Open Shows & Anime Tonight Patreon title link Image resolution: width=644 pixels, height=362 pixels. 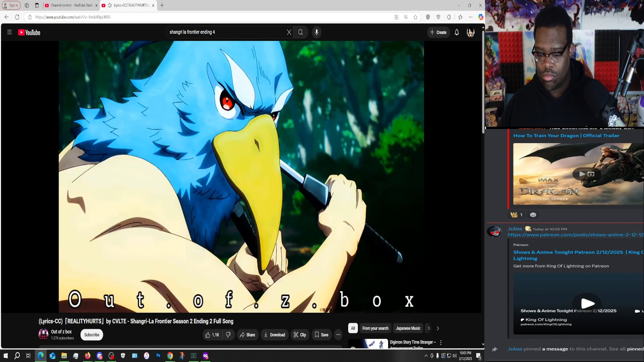tap(578, 255)
